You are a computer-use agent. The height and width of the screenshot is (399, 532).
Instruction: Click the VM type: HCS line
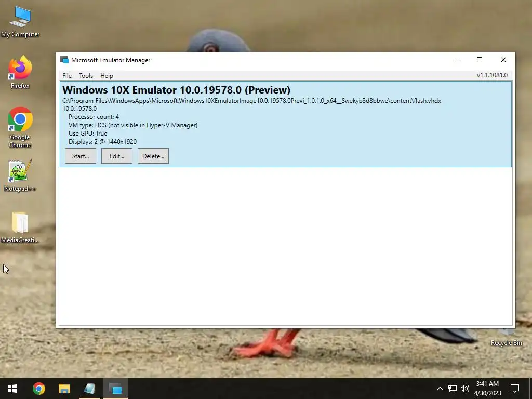(133, 125)
